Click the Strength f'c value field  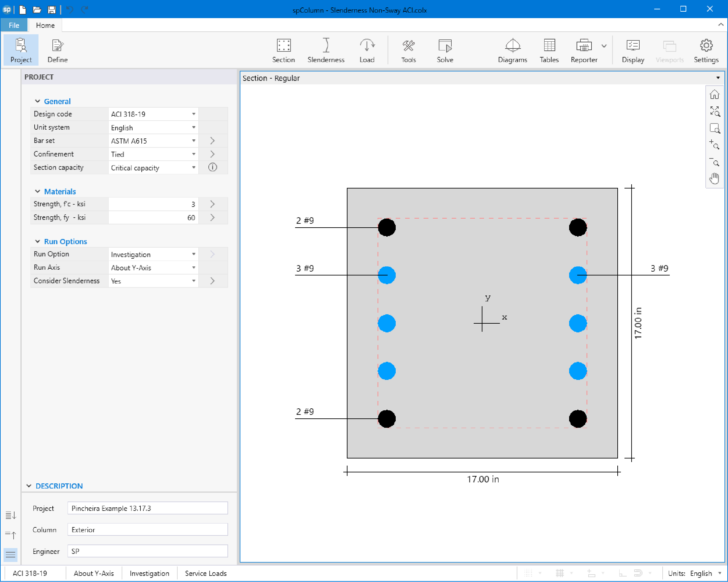[x=153, y=204]
